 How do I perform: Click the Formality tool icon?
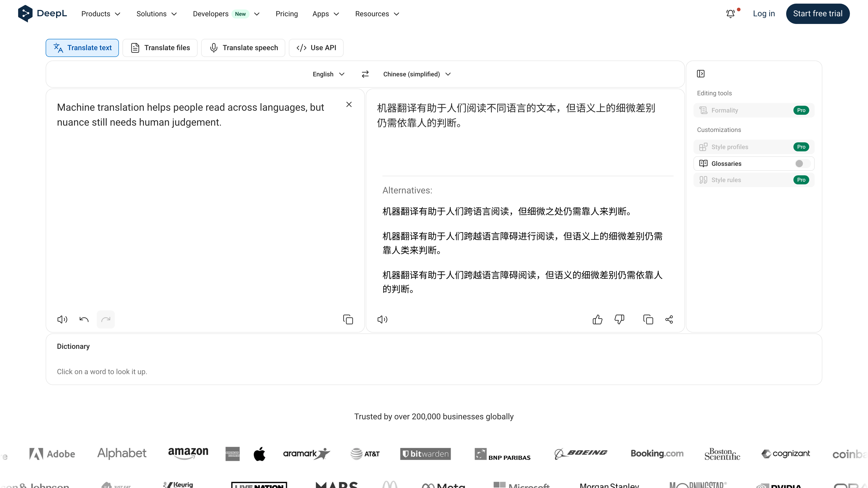pyautogui.click(x=703, y=110)
